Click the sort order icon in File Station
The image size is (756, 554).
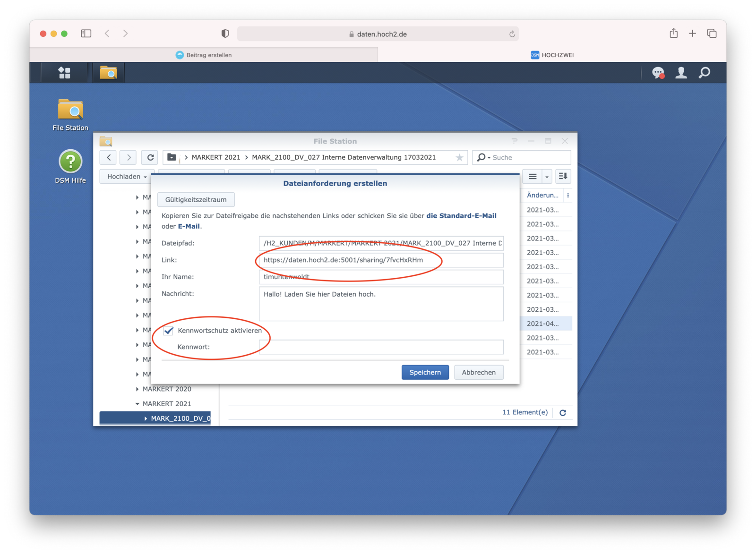pyautogui.click(x=563, y=176)
